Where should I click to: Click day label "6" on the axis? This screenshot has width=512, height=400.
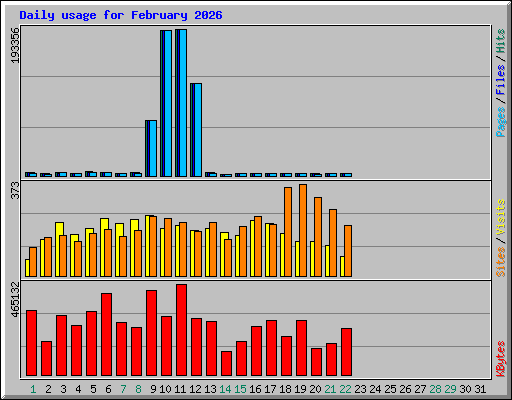coord(108,389)
